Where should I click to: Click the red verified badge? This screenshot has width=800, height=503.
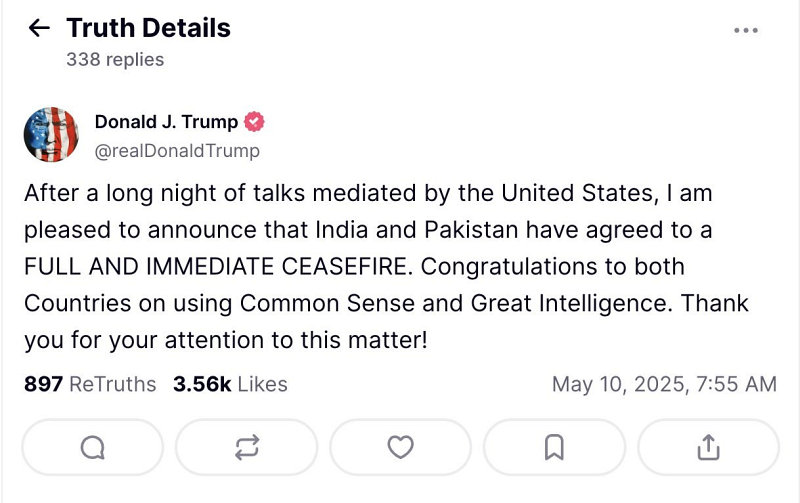(254, 122)
